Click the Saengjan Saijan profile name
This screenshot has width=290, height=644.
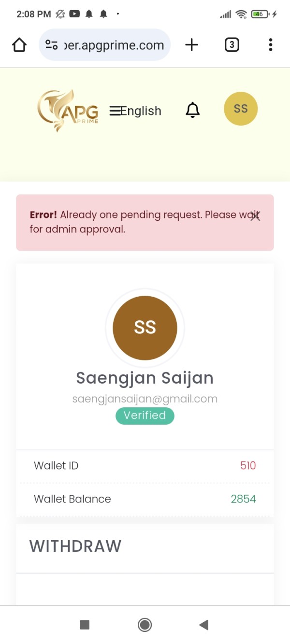[x=145, y=378]
